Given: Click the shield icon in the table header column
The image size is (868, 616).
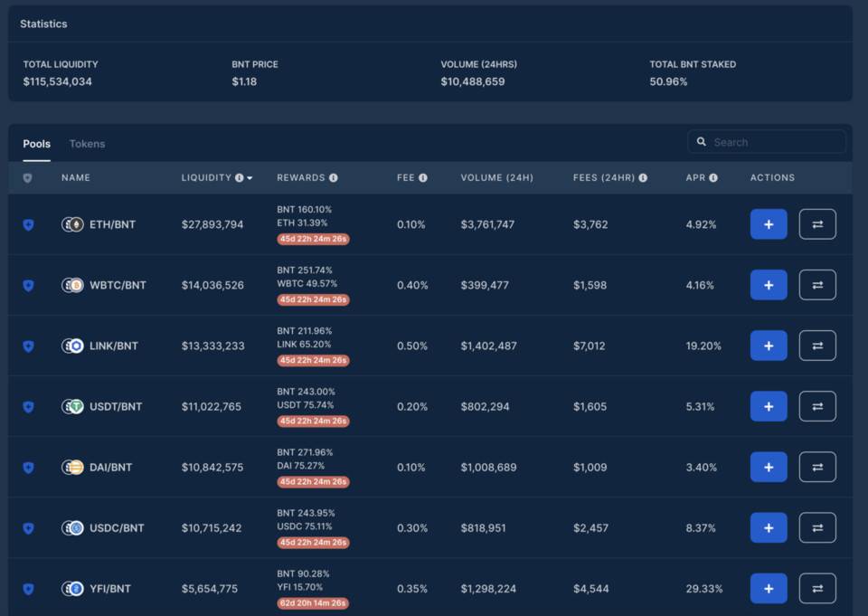Looking at the screenshot, I should coord(28,177).
